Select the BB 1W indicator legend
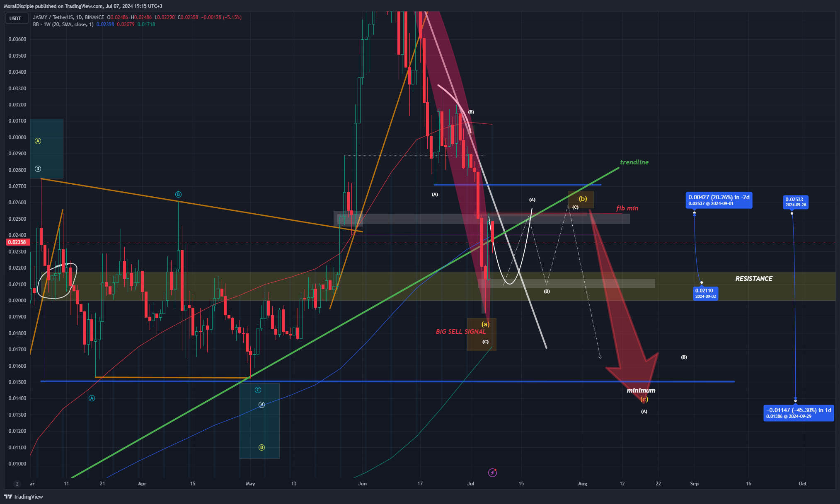This screenshot has height=504, width=840. pyautogui.click(x=63, y=24)
